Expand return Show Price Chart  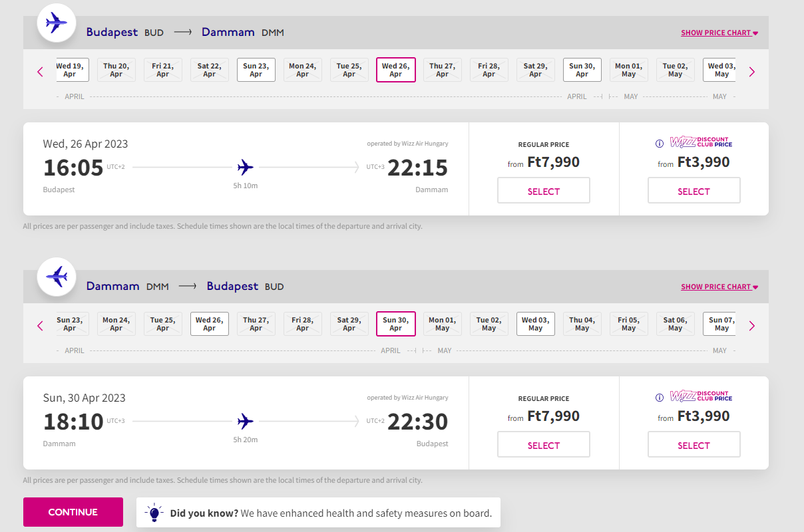[x=719, y=287]
